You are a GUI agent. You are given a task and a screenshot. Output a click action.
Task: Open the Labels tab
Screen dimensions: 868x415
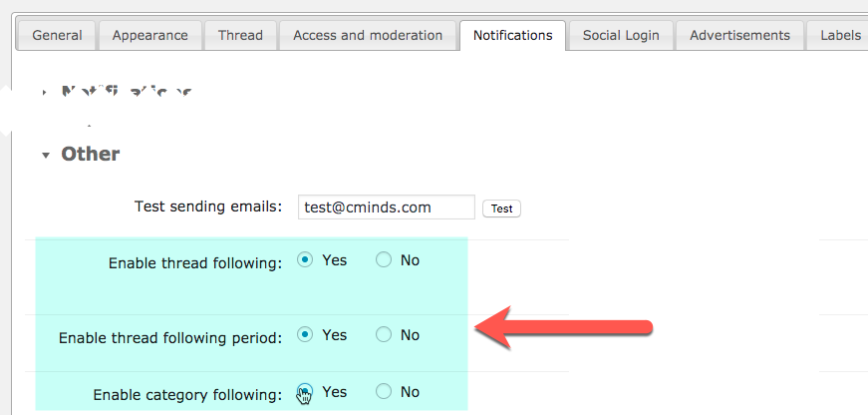(x=839, y=36)
